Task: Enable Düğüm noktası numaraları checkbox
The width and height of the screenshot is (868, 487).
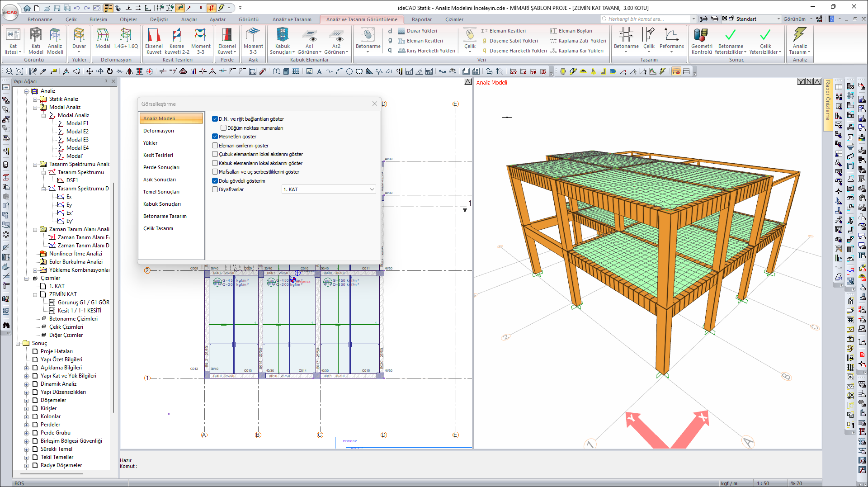Action: pos(224,128)
